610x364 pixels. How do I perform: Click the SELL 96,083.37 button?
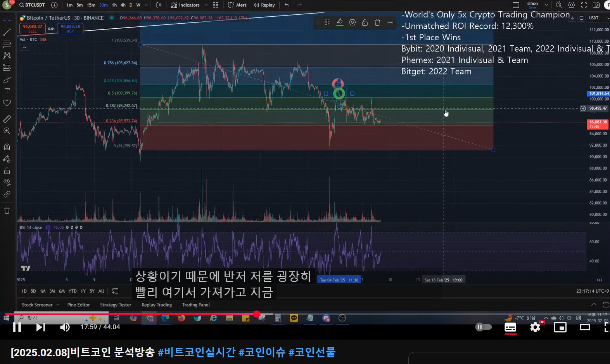pos(33,28)
